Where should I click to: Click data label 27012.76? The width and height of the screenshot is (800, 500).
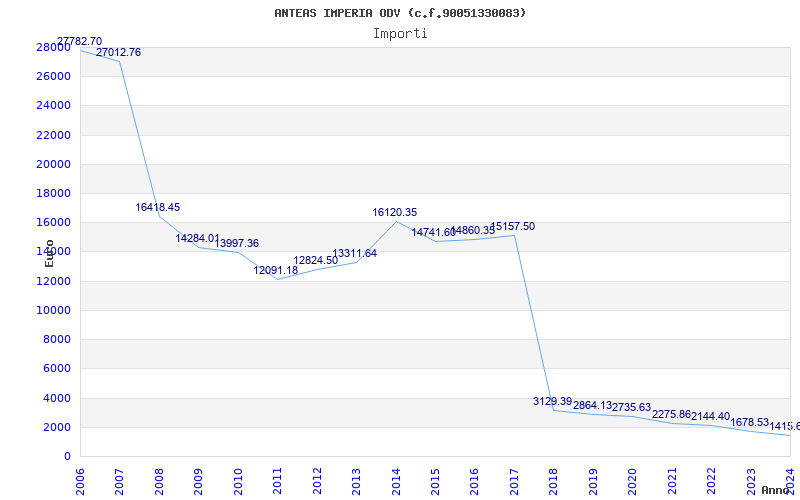(118, 53)
